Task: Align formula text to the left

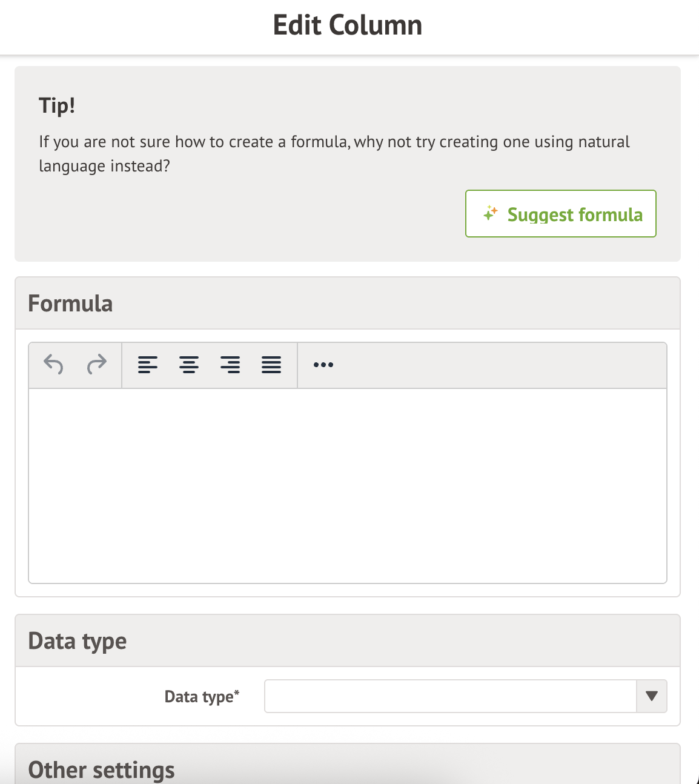Action: [148, 365]
